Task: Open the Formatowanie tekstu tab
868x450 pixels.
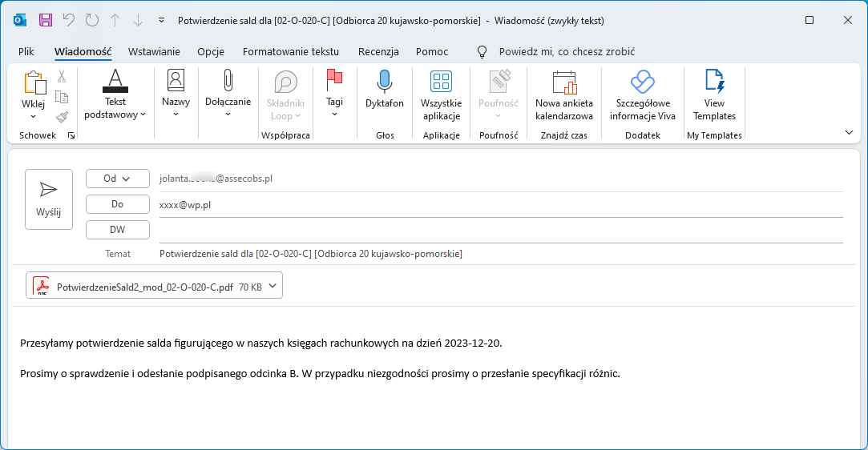Action: pos(291,51)
